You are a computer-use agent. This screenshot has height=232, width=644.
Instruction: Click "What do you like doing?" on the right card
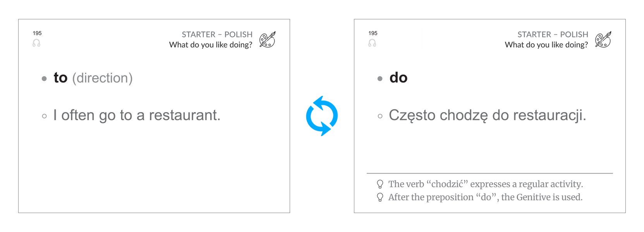pos(546,45)
